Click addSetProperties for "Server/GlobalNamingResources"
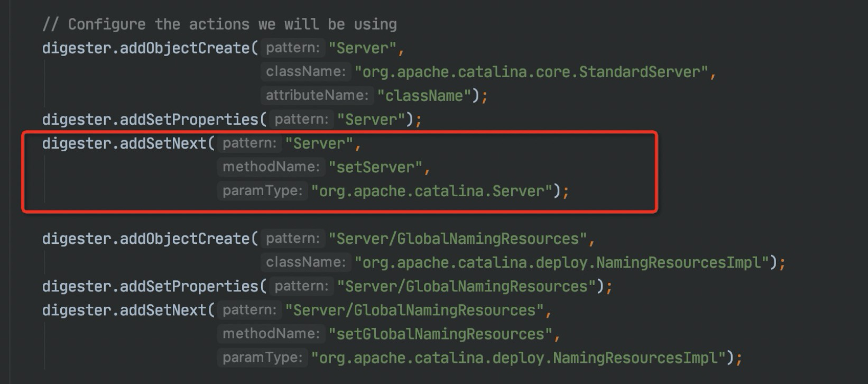868x384 pixels. 154,286
